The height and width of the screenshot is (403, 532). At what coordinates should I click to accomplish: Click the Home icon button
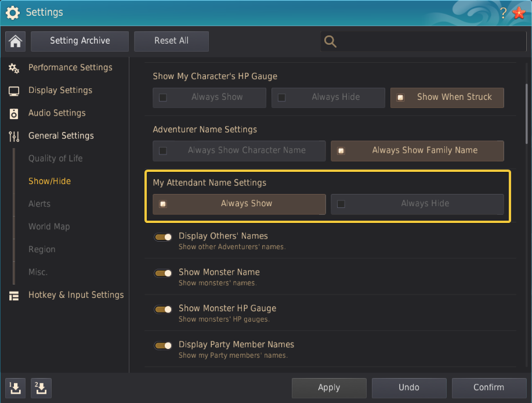click(x=16, y=41)
